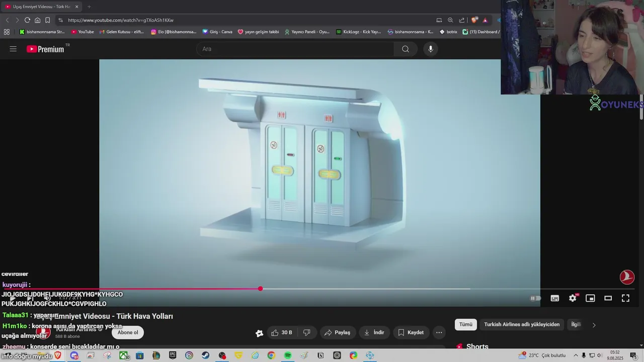Open botrix bookmark

click(448, 32)
